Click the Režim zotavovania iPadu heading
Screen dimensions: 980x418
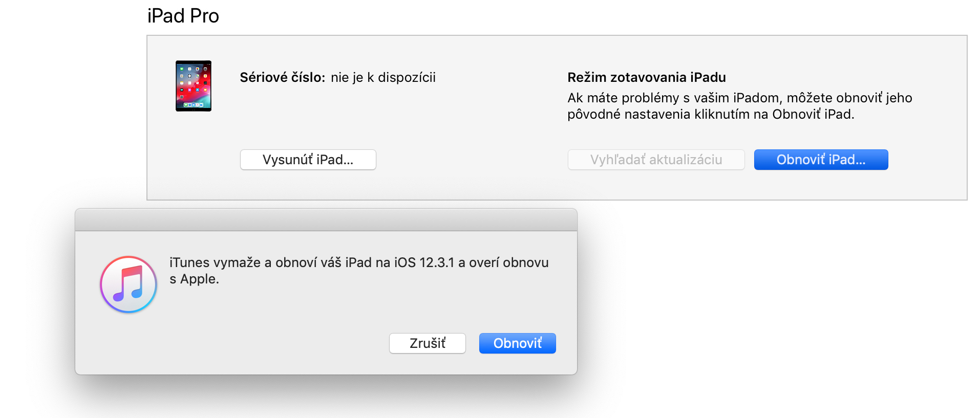[647, 77]
